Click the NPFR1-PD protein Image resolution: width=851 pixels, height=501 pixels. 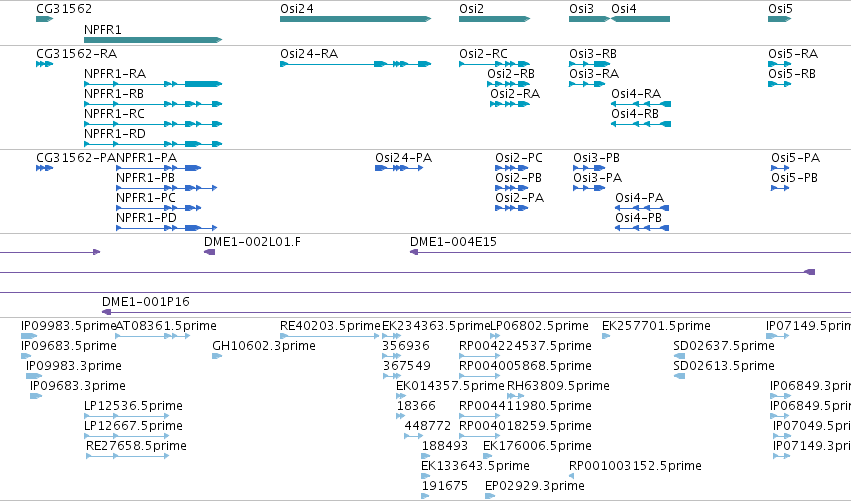pyautogui.click(x=167, y=228)
